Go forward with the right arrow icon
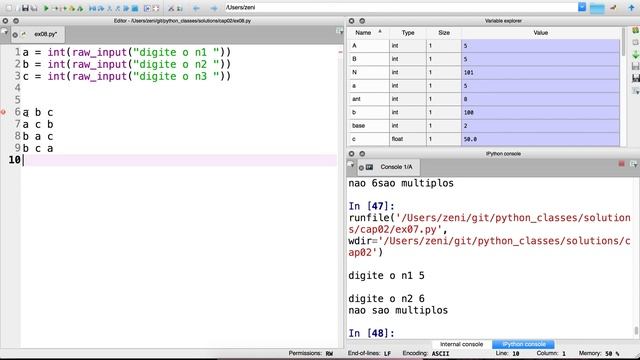Screen dimensions: 640x360 214,8
